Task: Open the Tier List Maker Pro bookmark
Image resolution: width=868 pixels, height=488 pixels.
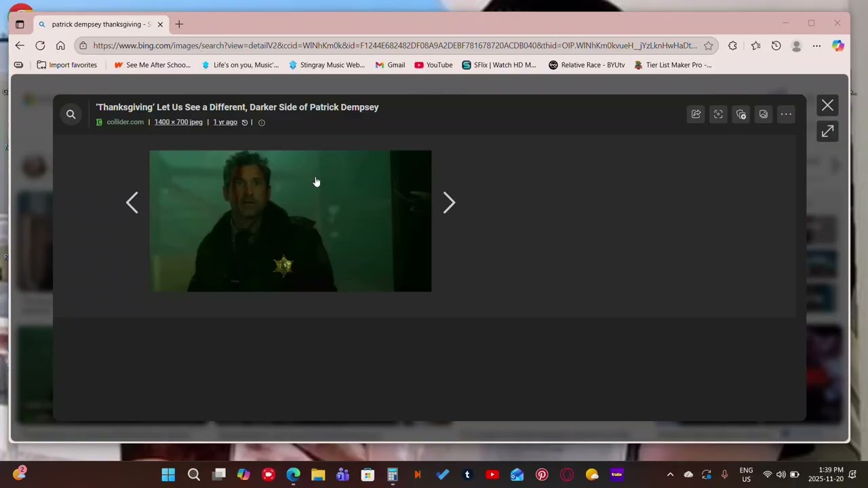Action: pos(673,65)
